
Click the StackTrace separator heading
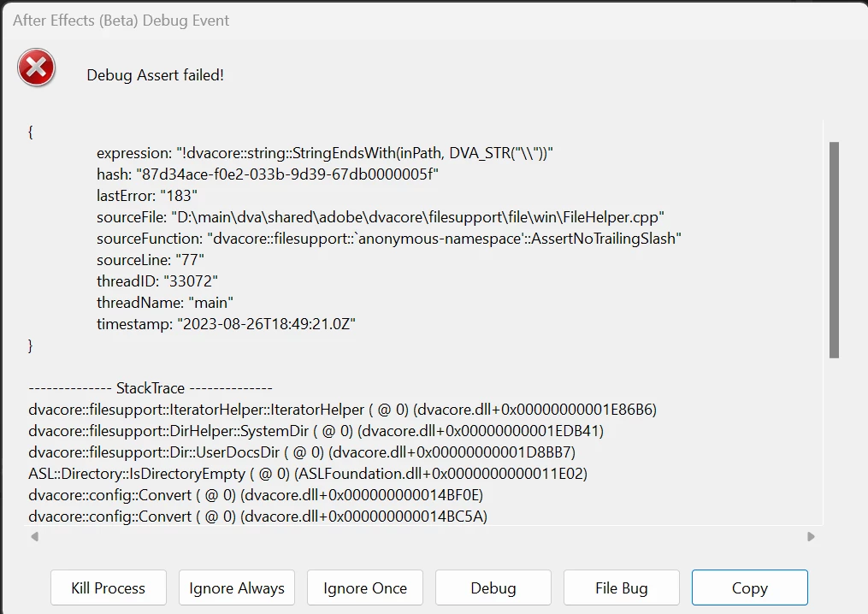(x=151, y=388)
